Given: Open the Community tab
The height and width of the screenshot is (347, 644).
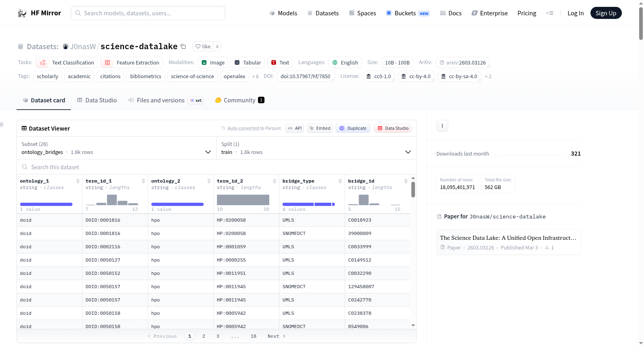Looking at the screenshot, I should [x=239, y=100].
